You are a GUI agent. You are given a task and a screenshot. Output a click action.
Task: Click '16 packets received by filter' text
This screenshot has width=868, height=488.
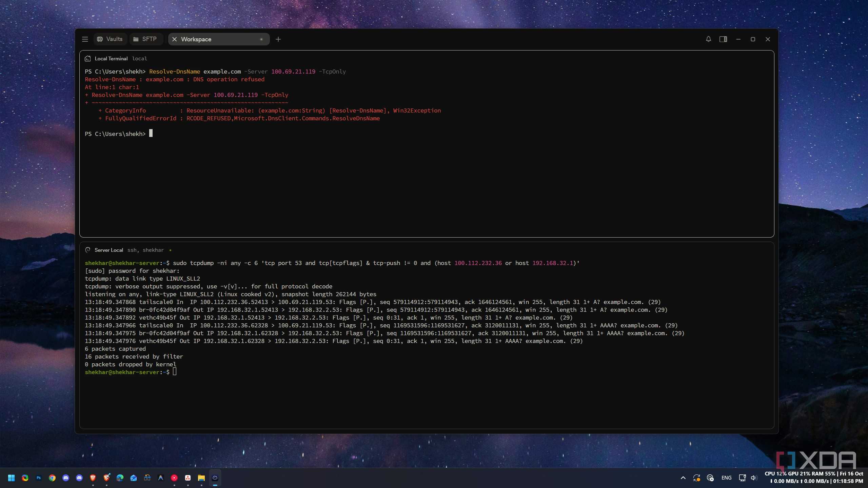134,357
